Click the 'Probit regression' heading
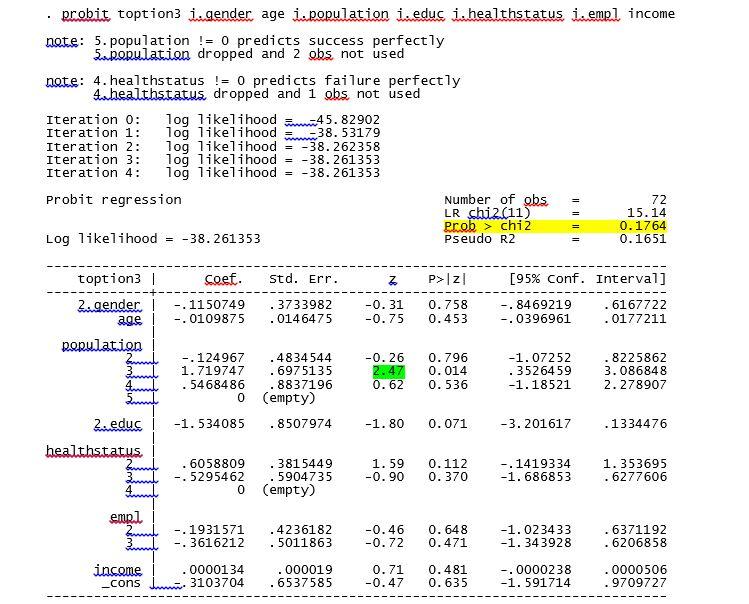Viewport: 749px width, 604px height. pyautogui.click(x=114, y=200)
